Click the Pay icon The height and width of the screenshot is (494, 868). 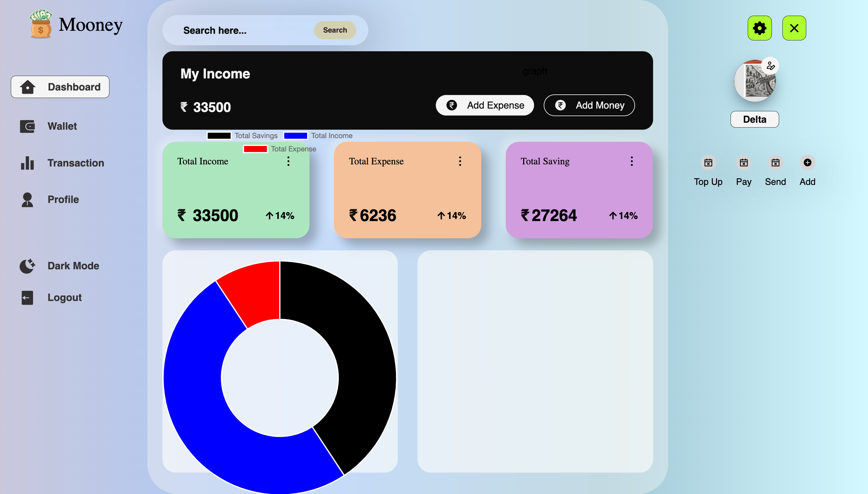pyautogui.click(x=744, y=163)
